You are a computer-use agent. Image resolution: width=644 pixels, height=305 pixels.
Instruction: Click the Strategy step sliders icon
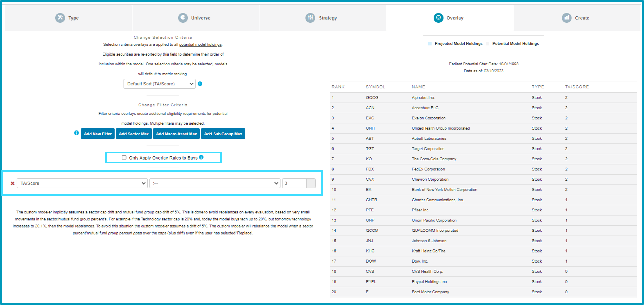coord(310,18)
